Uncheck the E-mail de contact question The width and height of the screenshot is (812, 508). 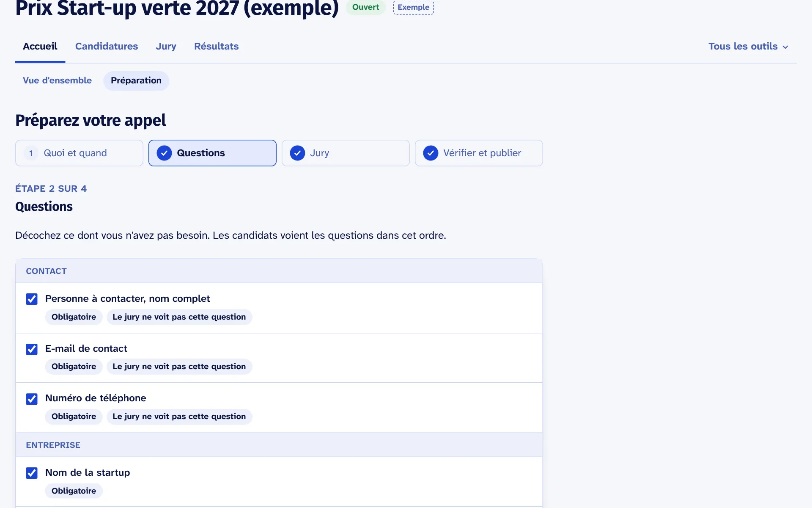coord(32,349)
